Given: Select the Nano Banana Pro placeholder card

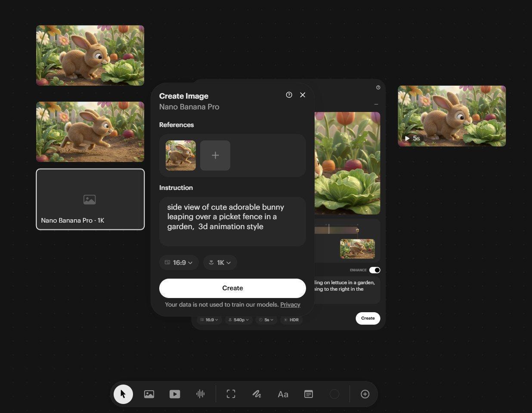Looking at the screenshot, I should [90, 199].
